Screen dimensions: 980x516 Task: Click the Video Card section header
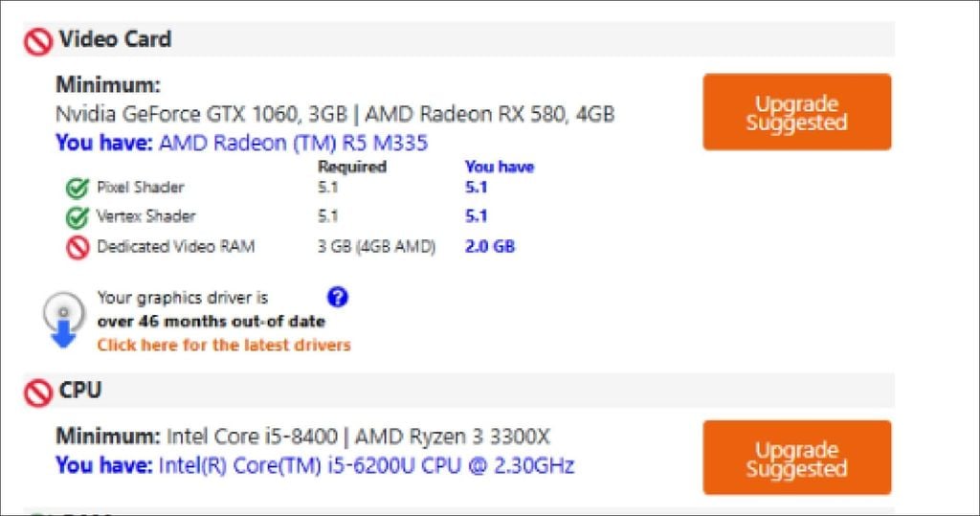click(115, 39)
